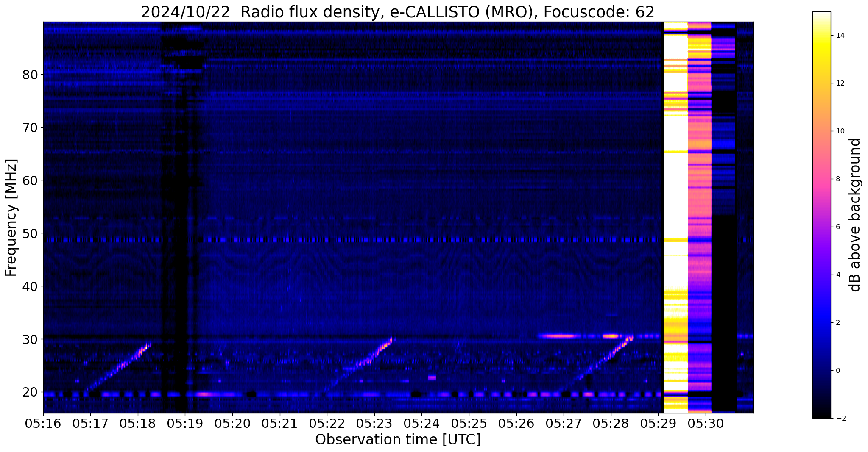Image resolution: width=868 pixels, height=452 pixels.
Task: Click the 05:20 time tick label
Action: pos(232,424)
